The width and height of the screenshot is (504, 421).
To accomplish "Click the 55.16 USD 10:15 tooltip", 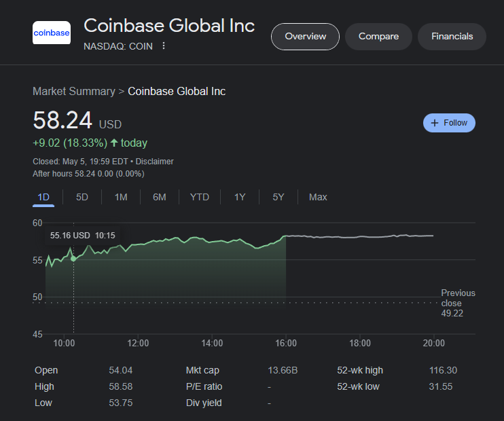I will pos(83,236).
